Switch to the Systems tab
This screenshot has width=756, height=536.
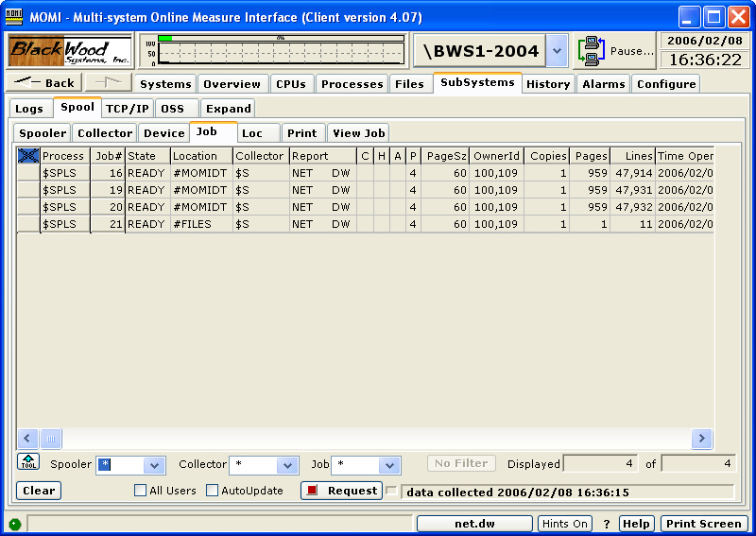165,84
